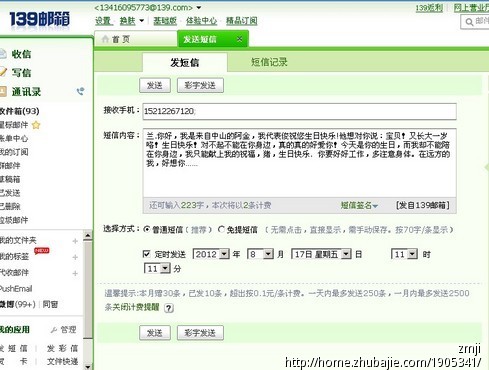Select 免提短信 radio option

[x=221, y=229]
